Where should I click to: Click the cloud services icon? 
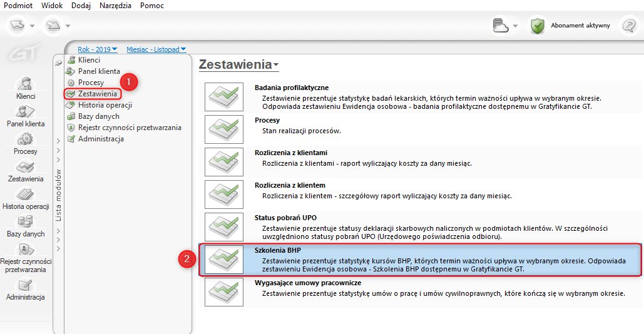[x=501, y=26]
